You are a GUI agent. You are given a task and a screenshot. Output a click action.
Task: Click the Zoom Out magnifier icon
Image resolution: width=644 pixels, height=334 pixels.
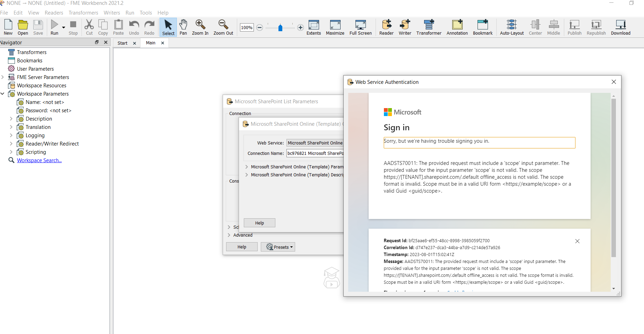point(223,27)
